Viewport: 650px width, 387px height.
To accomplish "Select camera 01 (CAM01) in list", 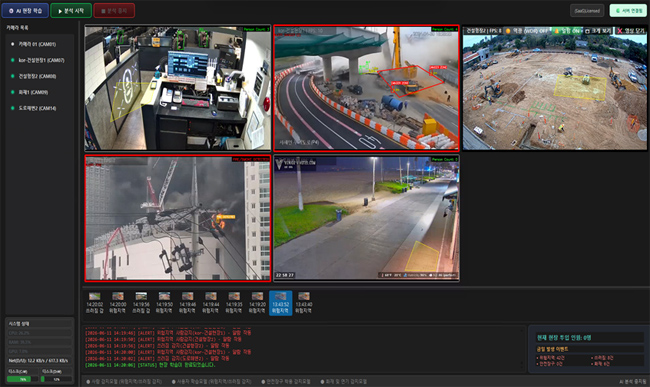I will pos(37,44).
